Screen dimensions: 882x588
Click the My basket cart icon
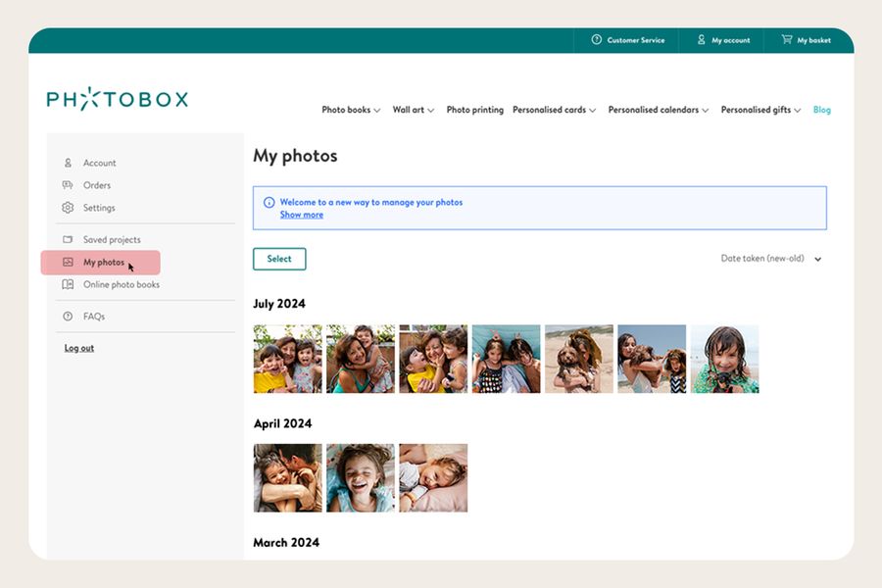pyautogui.click(x=786, y=40)
